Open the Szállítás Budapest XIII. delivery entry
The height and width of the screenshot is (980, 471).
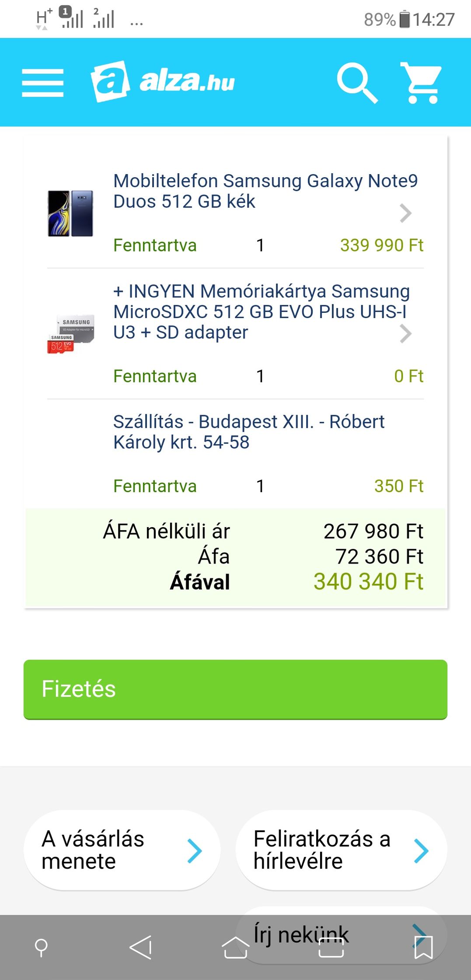click(x=248, y=432)
